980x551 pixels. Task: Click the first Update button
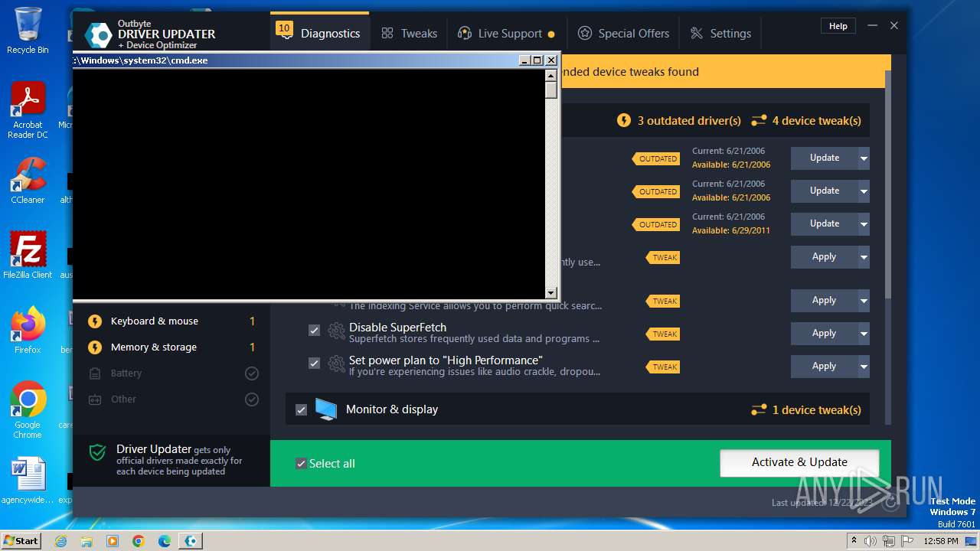pyautogui.click(x=825, y=158)
